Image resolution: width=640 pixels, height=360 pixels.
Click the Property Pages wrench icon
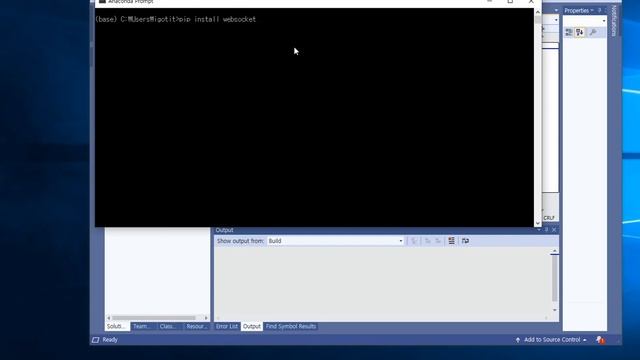tap(593, 32)
